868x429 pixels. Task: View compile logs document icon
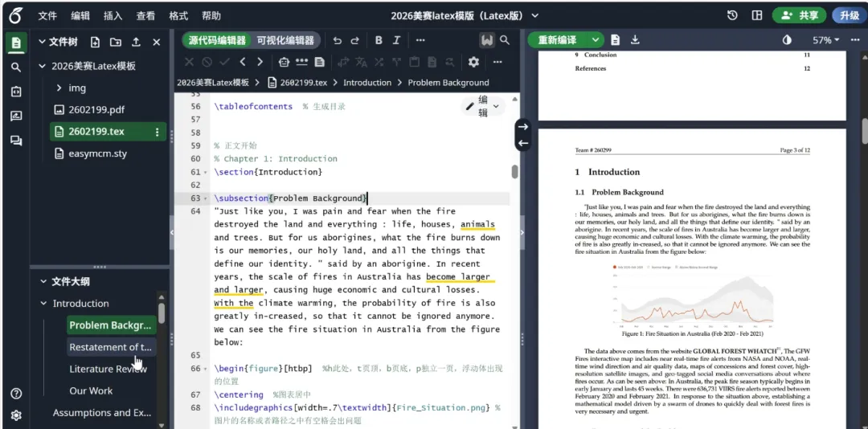pyautogui.click(x=615, y=40)
